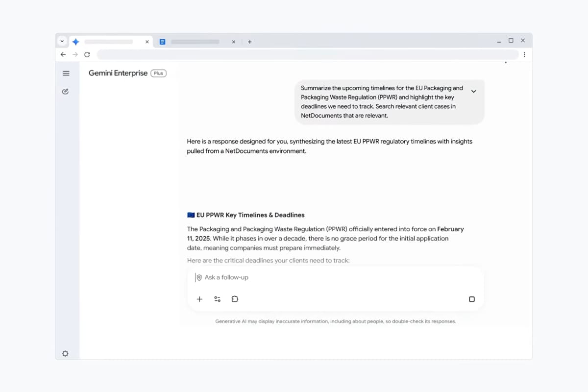Close the Gemini browser tab
This screenshot has height=392, width=588.
(147, 42)
